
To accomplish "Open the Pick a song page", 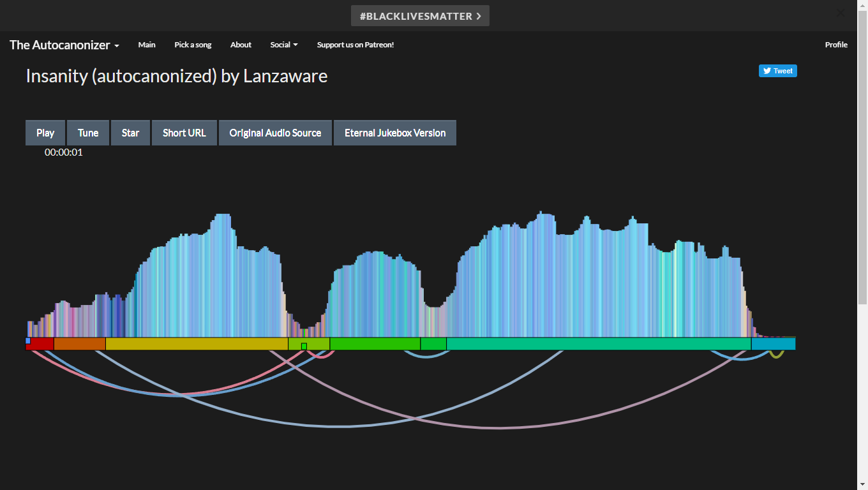I will coord(193,45).
